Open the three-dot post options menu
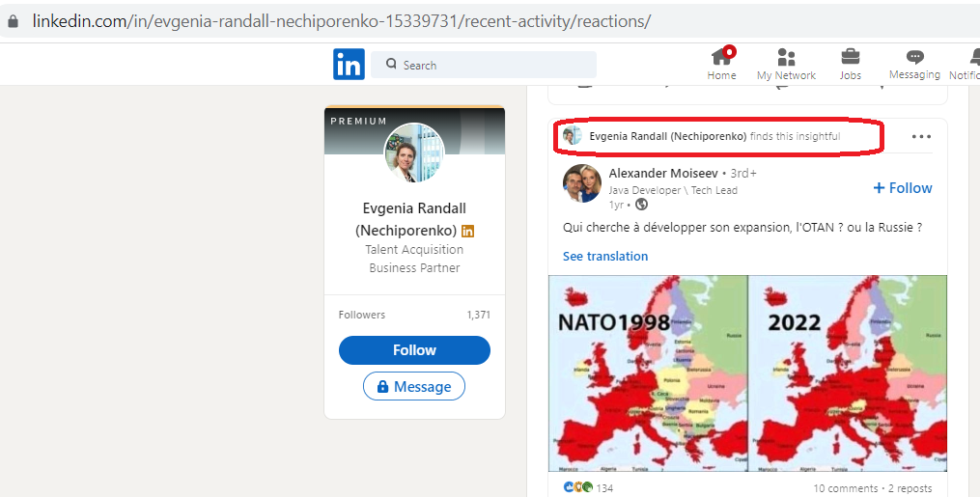The image size is (980, 497). [x=921, y=136]
